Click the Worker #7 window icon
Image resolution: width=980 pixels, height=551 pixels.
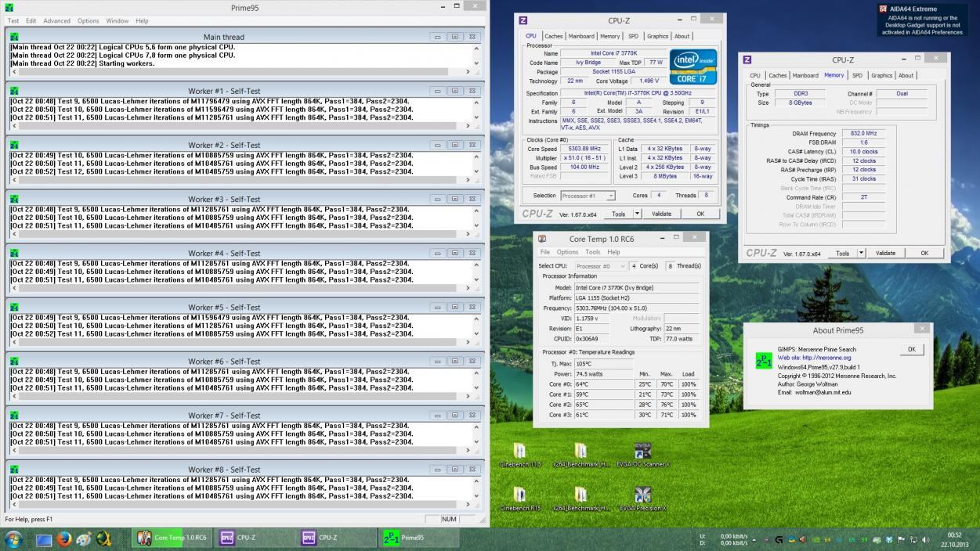[x=13, y=415]
